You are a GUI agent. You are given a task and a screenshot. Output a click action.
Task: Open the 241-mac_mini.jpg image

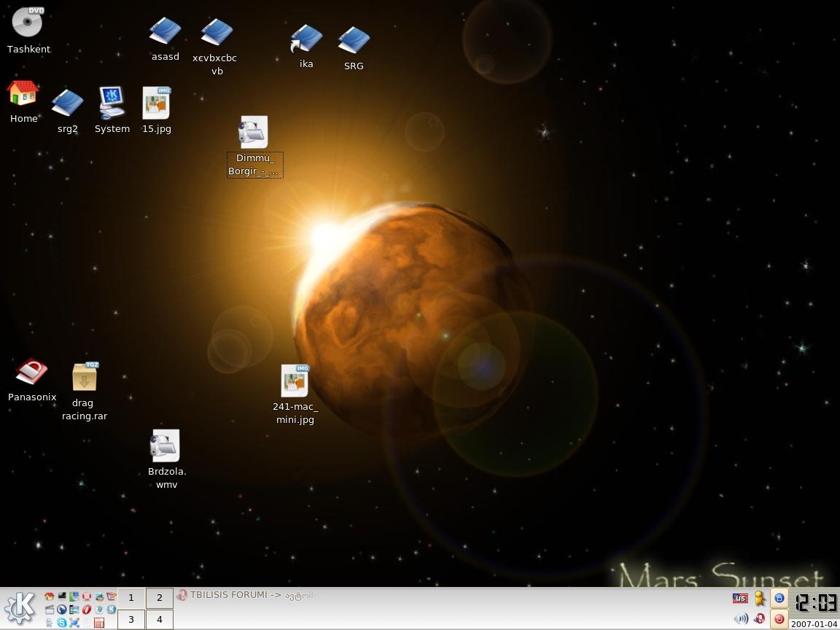(x=295, y=381)
